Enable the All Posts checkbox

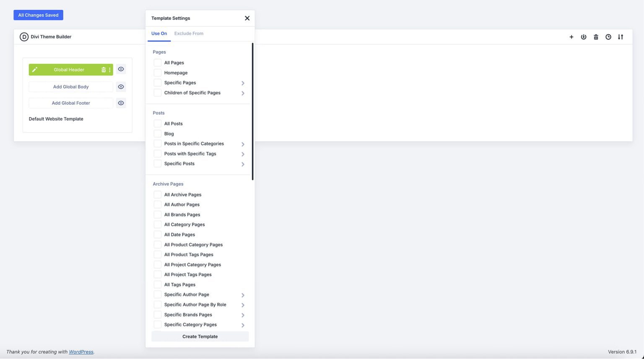(157, 124)
